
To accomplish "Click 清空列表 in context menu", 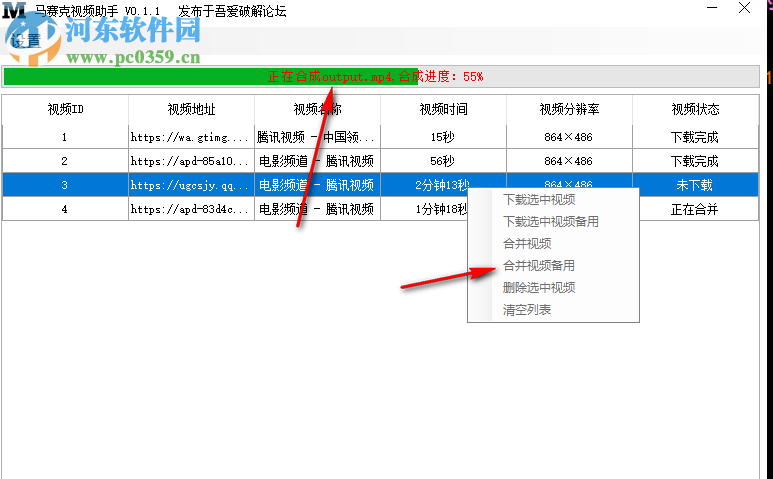I will point(527,310).
